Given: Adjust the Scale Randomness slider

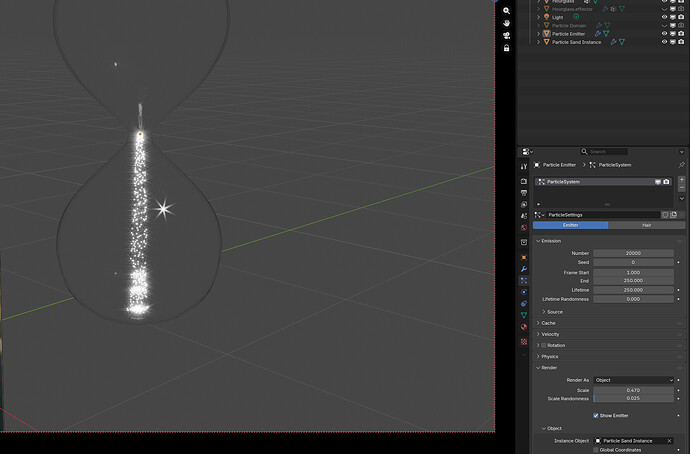Looking at the screenshot, I should [634, 399].
